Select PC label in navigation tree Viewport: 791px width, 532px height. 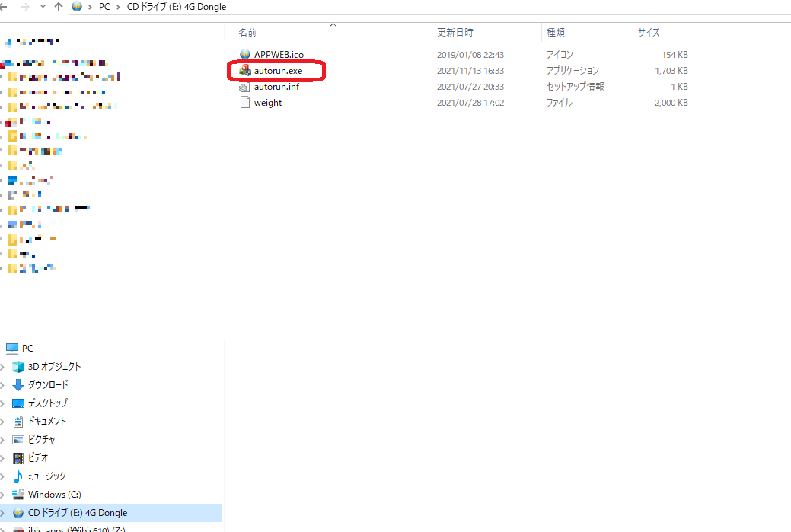27,348
